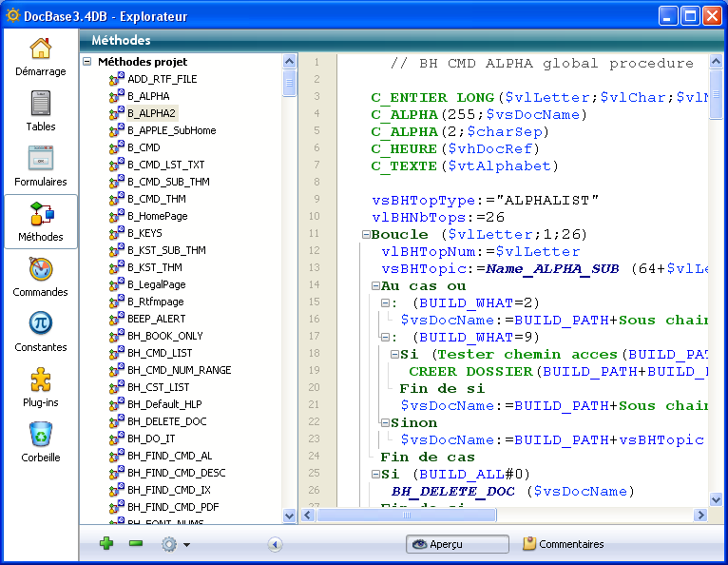Screen dimensions: 728x565
Task: Click the round left-arrow collapse button
Action: coord(275,544)
